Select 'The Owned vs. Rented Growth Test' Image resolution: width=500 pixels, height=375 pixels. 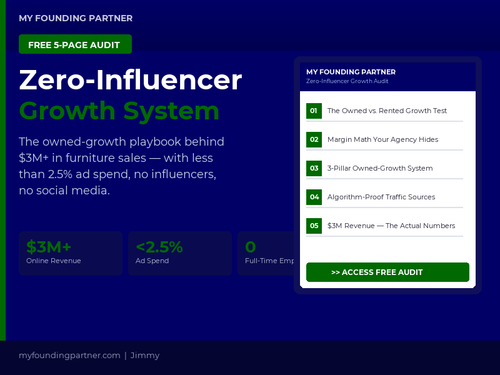tap(387, 111)
